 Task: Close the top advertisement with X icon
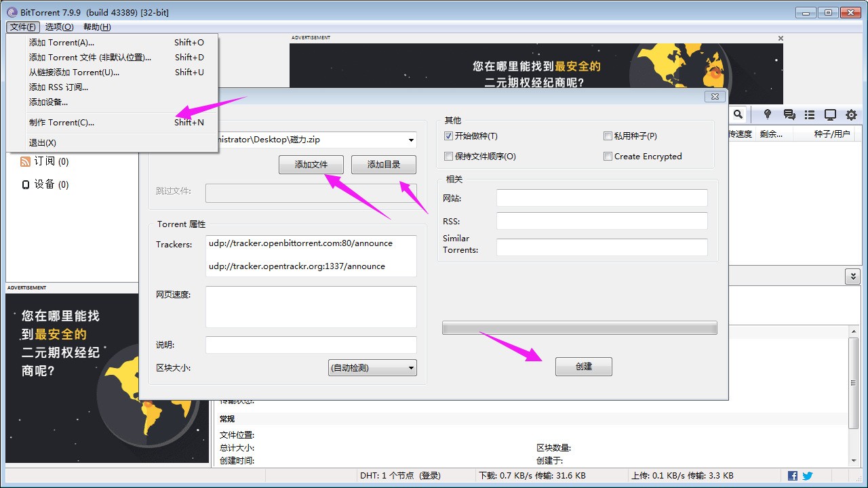click(x=781, y=39)
